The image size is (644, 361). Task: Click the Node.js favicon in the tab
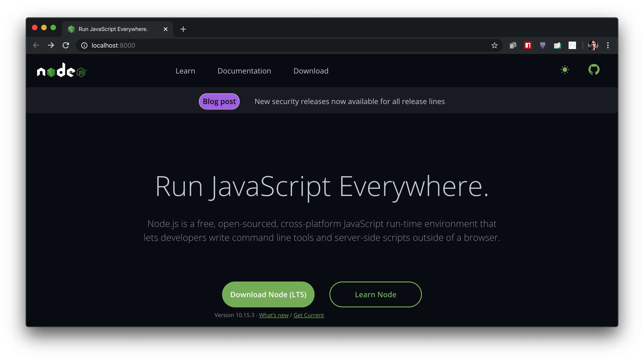point(71,29)
